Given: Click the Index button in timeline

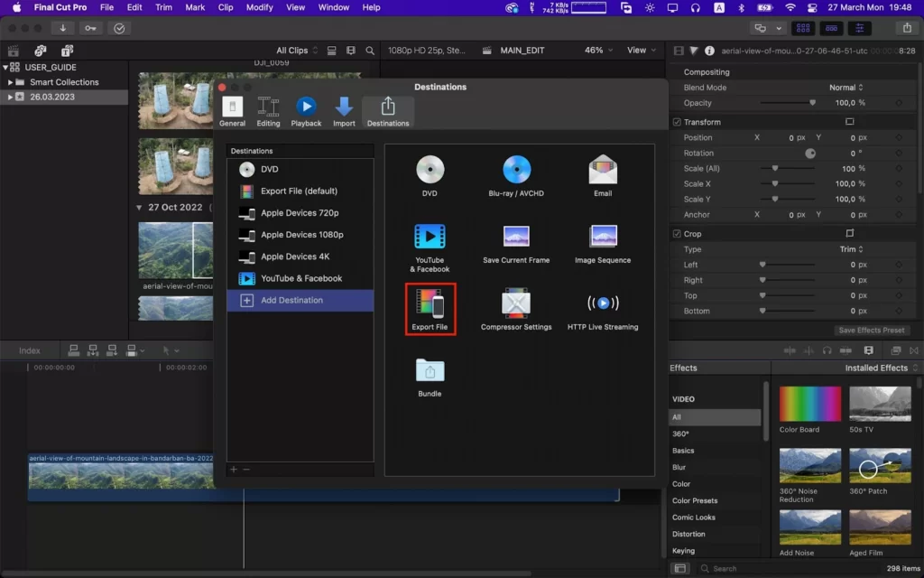Looking at the screenshot, I should click(x=30, y=350).
